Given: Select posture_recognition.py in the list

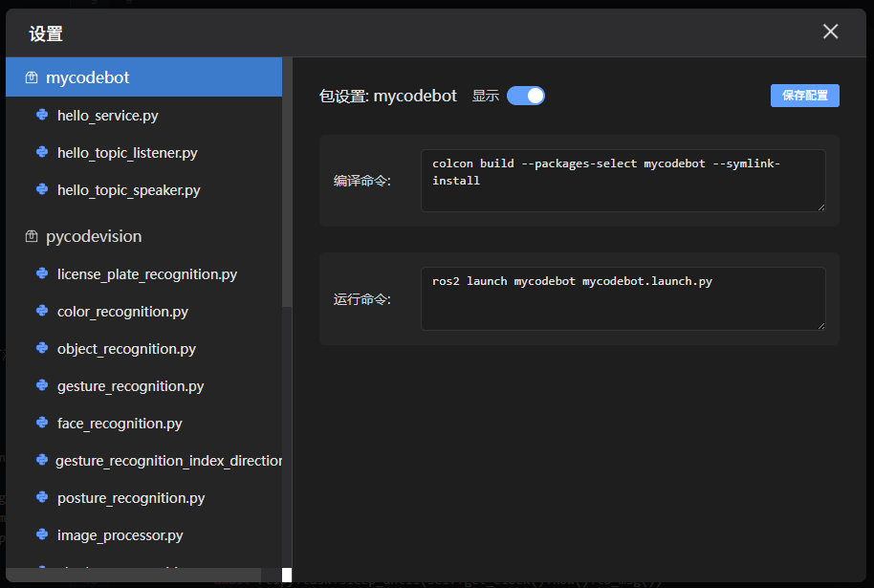Looking at the screenshot, I should pos(131,498).
